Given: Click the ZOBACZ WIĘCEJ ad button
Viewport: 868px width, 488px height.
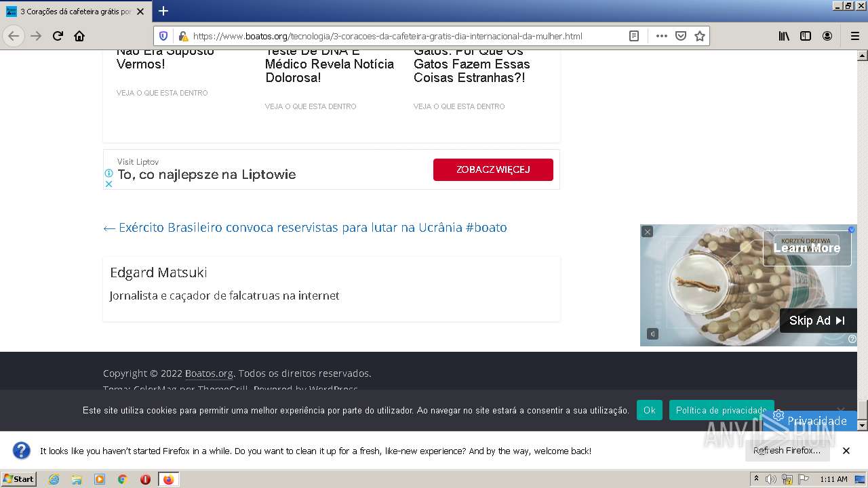Looking at the screenshot, I should tap(493, 169).
